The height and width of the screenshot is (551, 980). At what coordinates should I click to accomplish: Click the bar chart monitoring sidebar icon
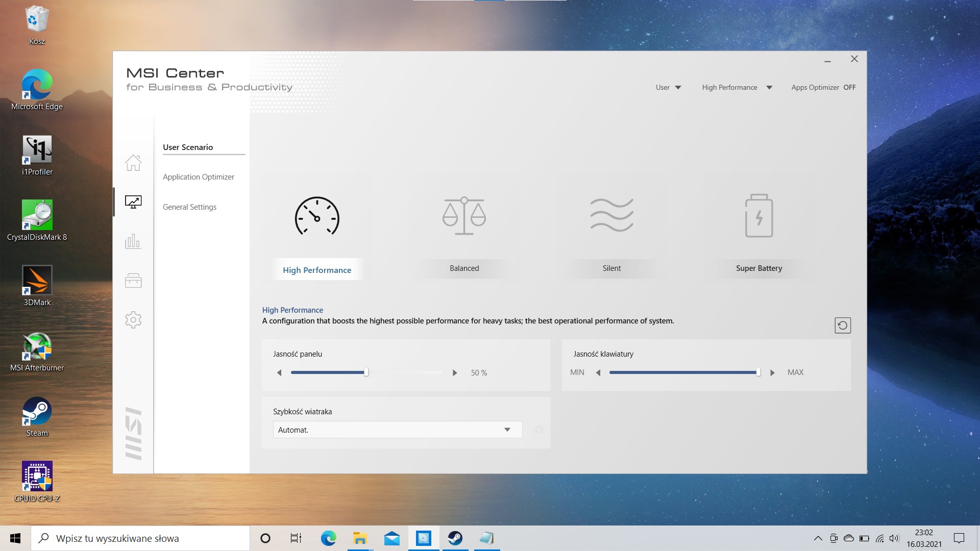coord(133,241)
